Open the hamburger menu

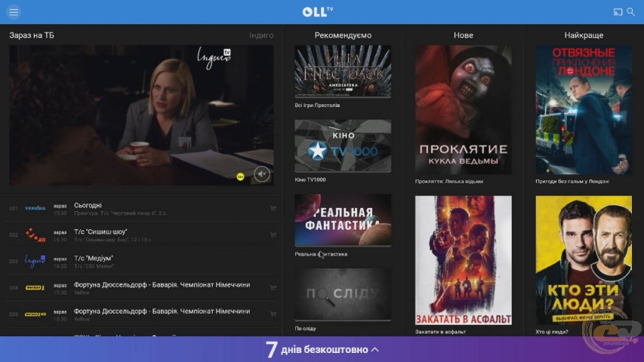(x=14, y=12)
